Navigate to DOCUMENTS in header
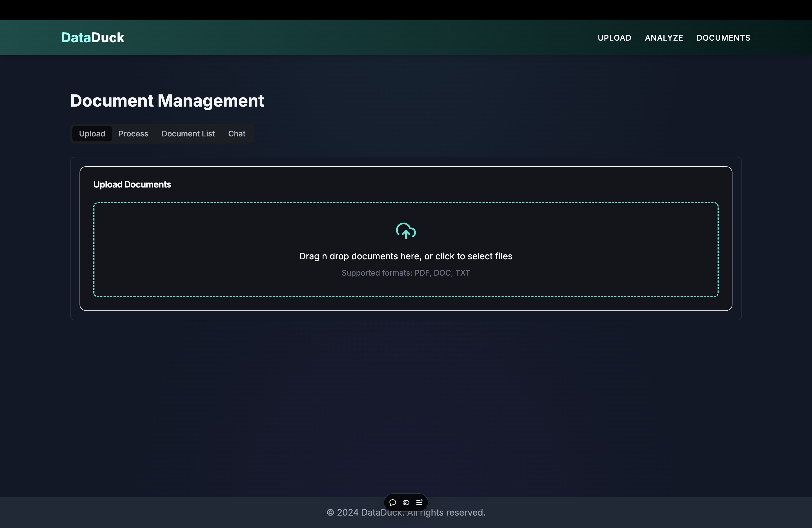812x528 pixels. [x=723, y=38]
